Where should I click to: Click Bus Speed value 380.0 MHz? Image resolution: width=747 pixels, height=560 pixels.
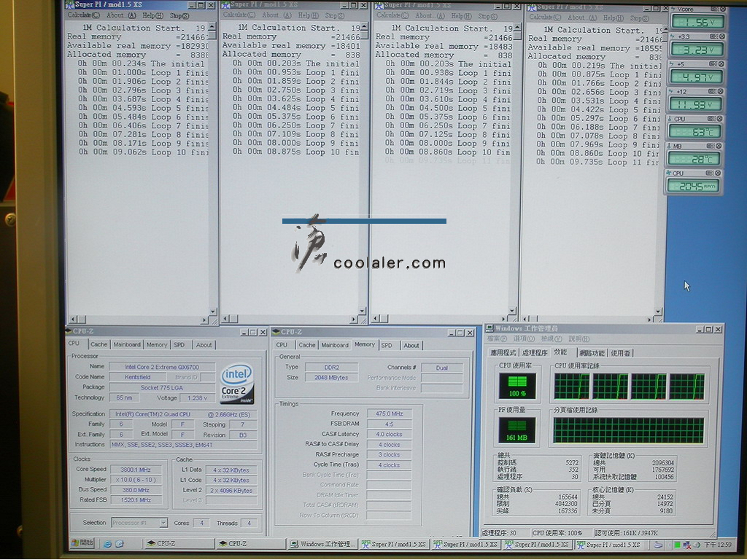point(136,489)
